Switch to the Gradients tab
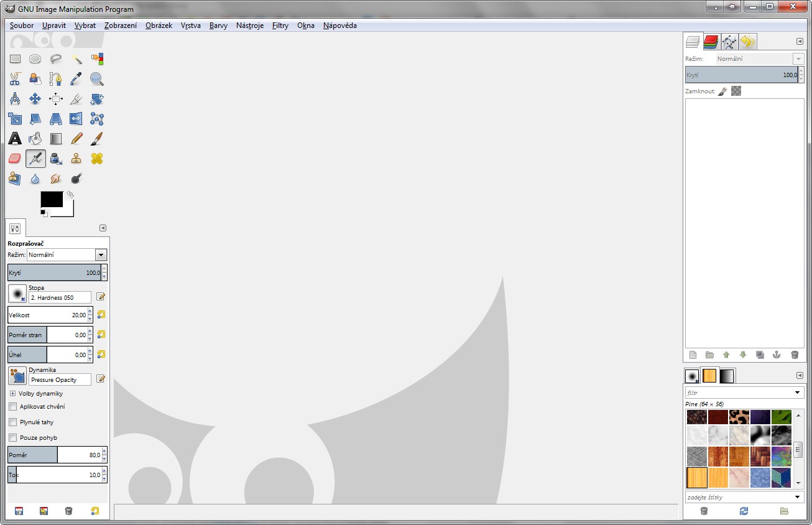This screenshot has height=525, width=812. [727, 376]
